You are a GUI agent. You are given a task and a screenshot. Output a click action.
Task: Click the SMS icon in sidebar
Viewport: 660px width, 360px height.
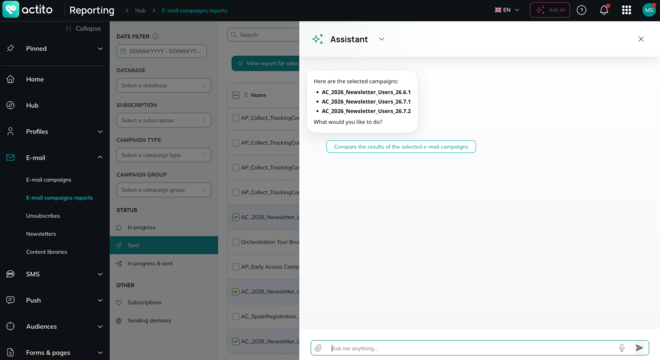tap(11, 274)
